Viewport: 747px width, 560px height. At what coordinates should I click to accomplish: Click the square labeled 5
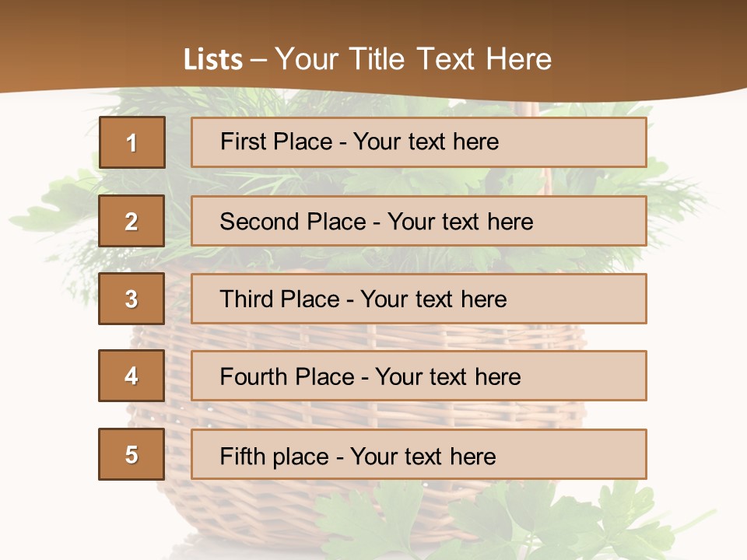tap(132, 454)
